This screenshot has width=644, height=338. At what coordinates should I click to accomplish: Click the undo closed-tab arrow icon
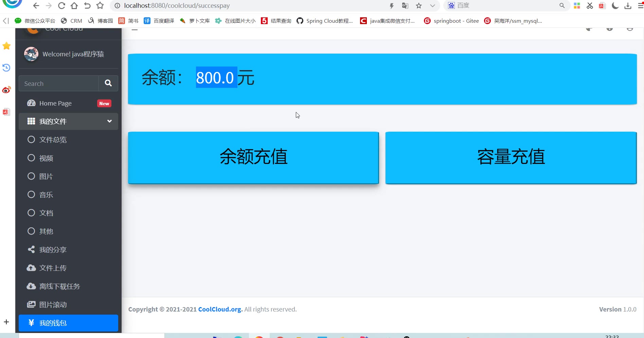[x=87, y=6]
